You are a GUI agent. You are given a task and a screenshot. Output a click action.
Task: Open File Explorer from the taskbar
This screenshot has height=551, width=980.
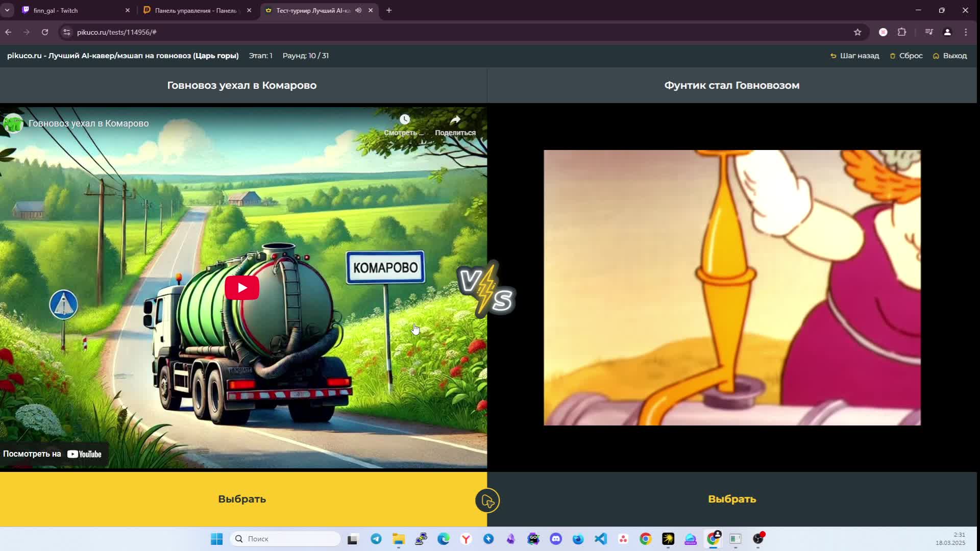[399, 539]
